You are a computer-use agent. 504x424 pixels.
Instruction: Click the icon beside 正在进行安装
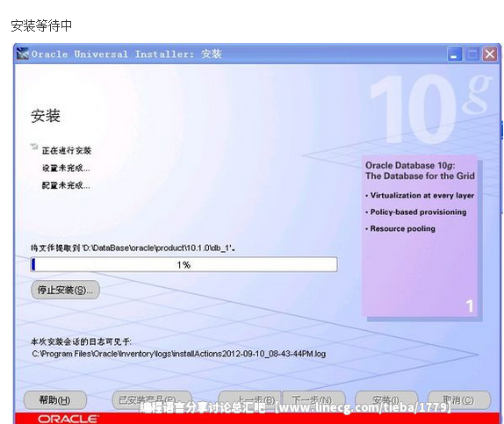pos(34,147)
